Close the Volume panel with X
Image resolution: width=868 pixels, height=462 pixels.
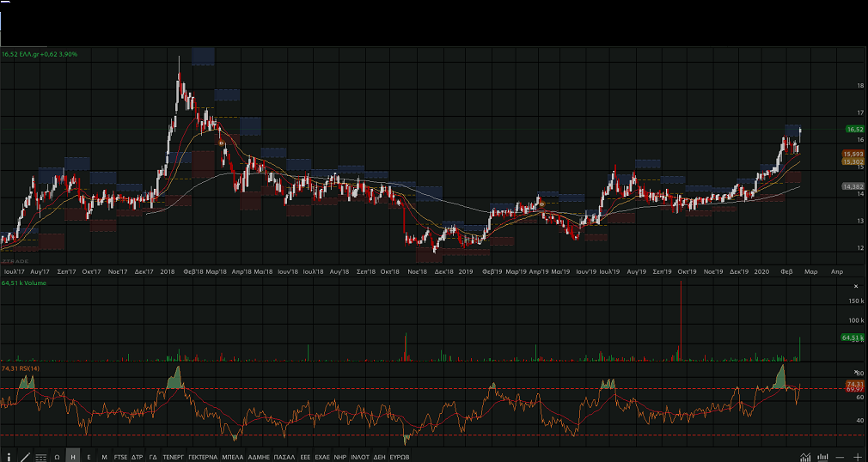point(854,285)
